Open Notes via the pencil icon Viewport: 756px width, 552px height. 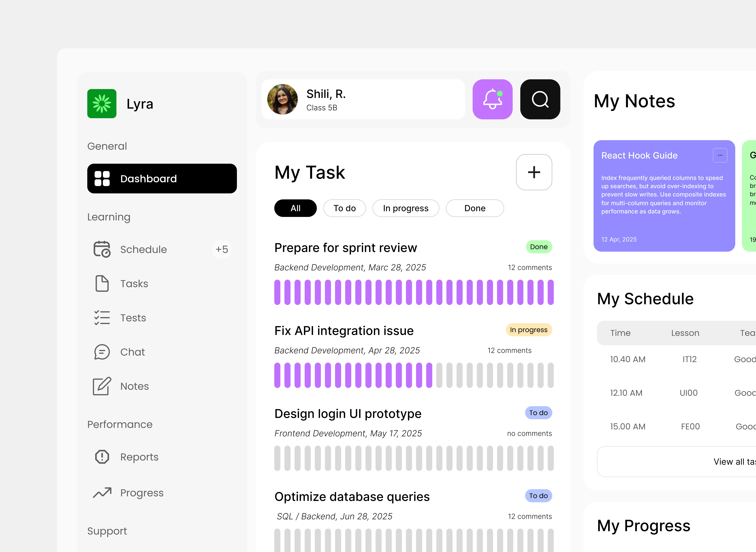(102, 386)
